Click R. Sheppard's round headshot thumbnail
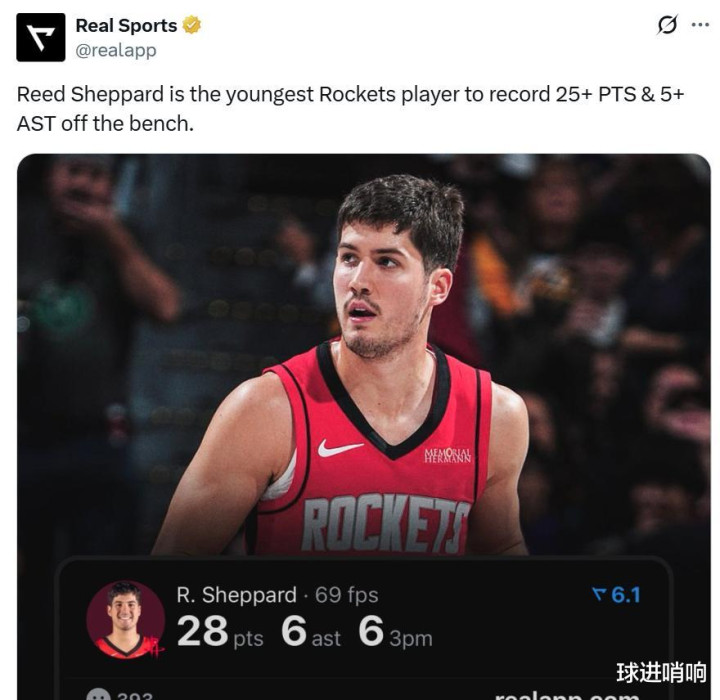The image size is (720, 700). (125, 620)
